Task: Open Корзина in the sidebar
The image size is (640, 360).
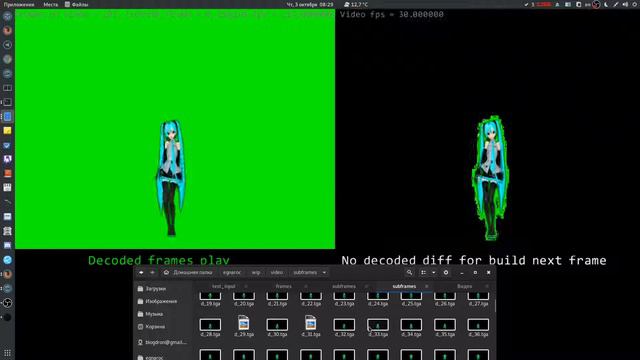Action: tap(151, 327)
